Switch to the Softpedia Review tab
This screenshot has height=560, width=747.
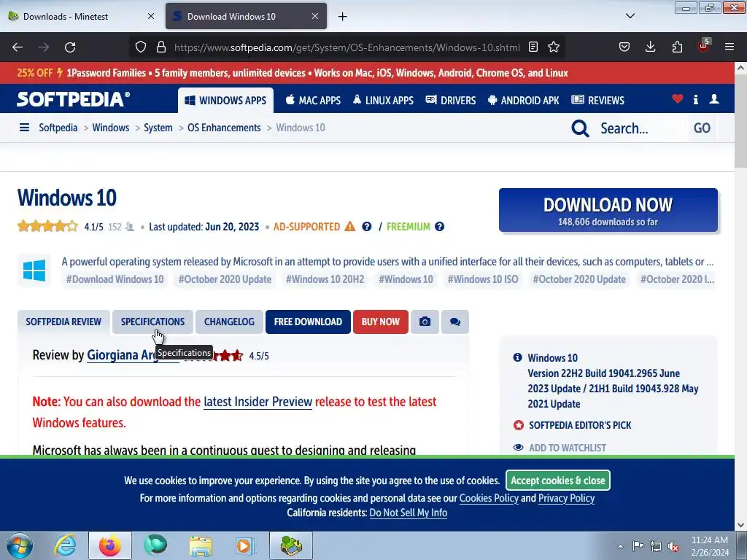(63, 322)
